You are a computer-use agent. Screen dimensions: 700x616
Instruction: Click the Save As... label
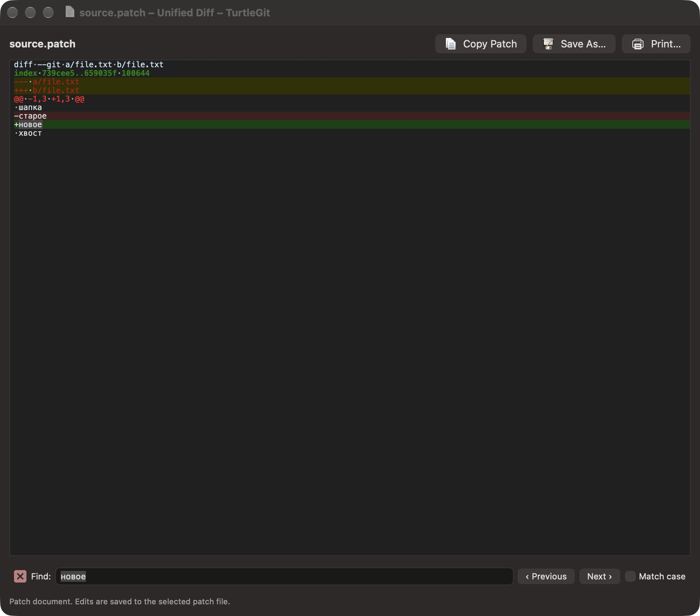(x=583, y=44)
